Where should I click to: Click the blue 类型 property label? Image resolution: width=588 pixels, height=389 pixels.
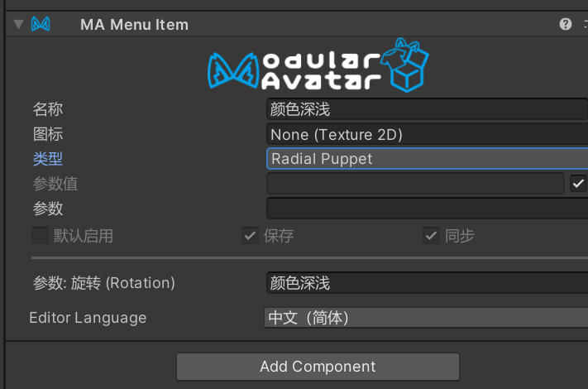tap(47, 158)
